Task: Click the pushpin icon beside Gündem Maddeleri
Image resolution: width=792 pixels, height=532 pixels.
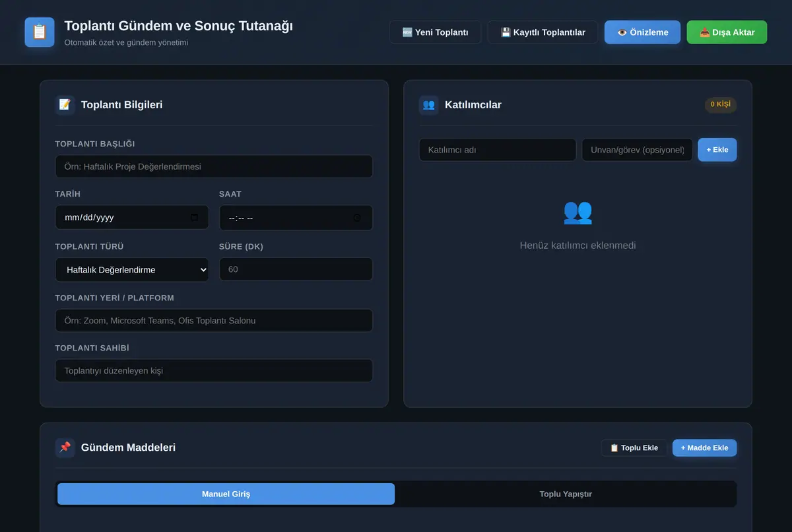Action: click(x=65, y=448)
